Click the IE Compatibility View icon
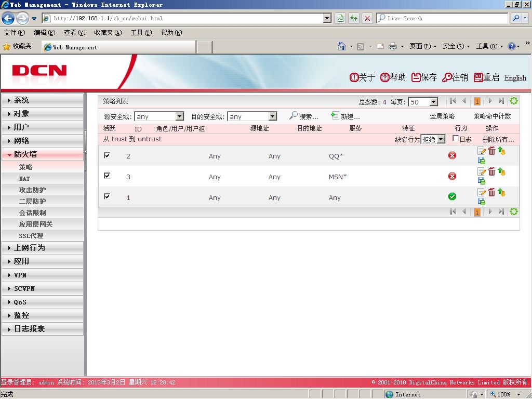 click(340, 18)
